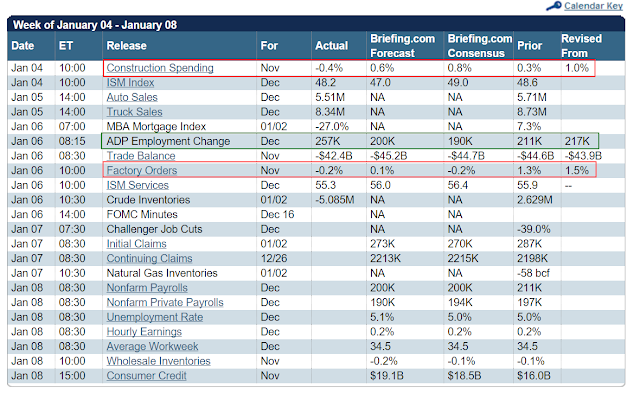640x399 pixels.
Task: Open the Unemployment Rate link
Action: (x=155, y=317)
